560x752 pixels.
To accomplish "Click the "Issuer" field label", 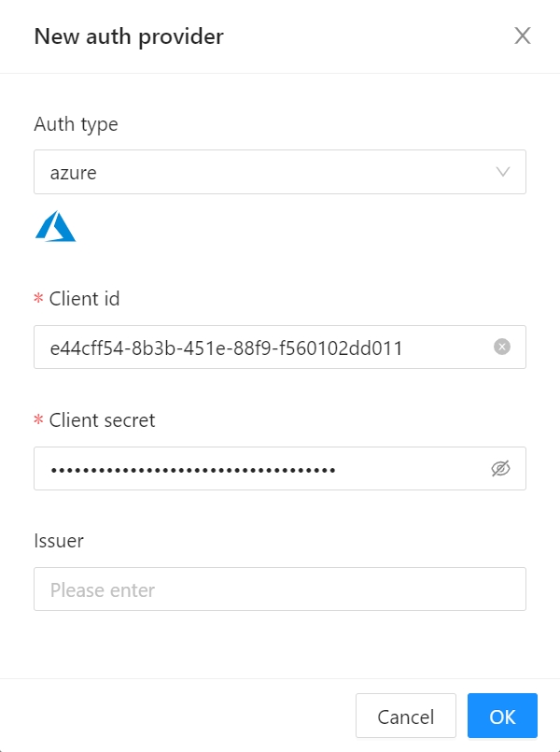I will (x=59, y=541).
